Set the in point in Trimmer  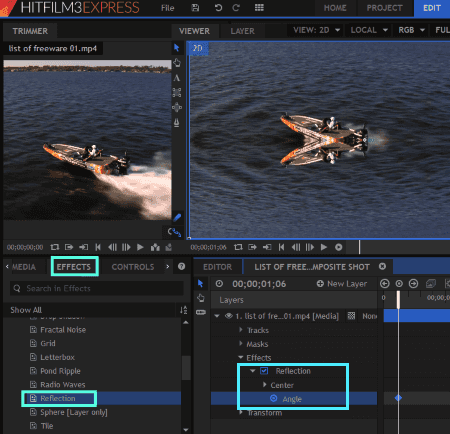click(x=69, y=247)
